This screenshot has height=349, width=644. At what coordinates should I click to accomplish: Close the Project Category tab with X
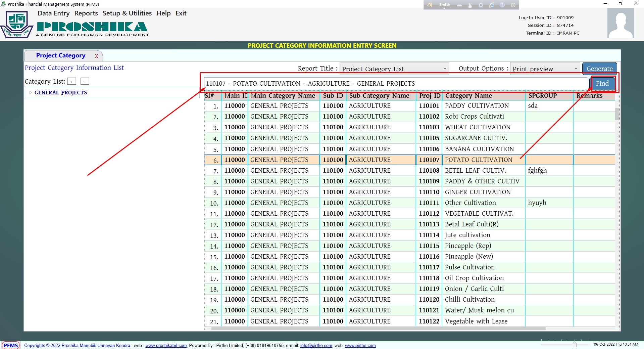tap(96, 56)
